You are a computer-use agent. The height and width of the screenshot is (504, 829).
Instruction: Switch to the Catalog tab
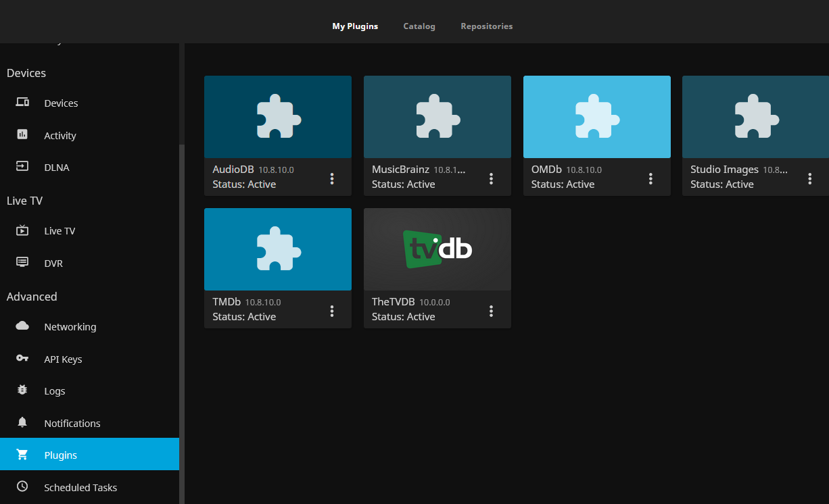pos(419,26)
